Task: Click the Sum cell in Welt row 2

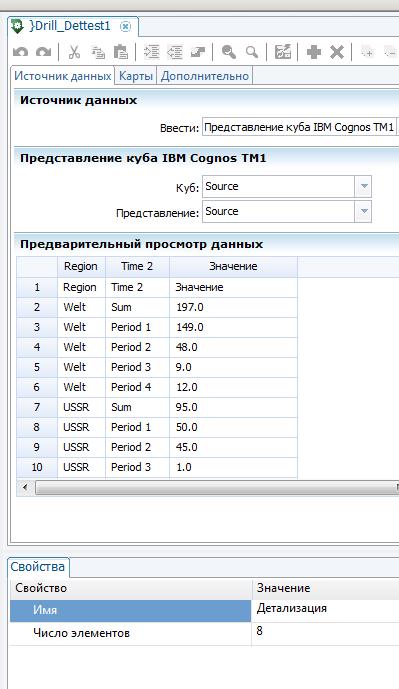Action: (x=137, y=307)
